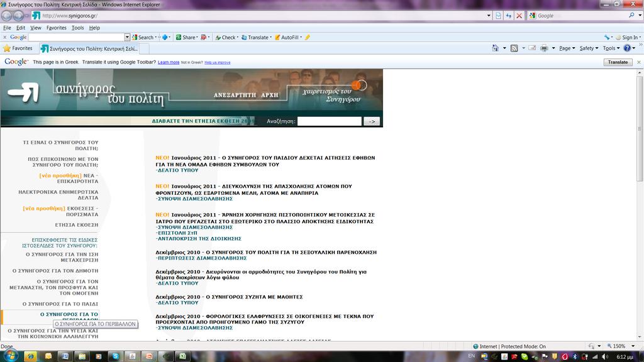Click the Windows Start orb
Viewport: 644px width, 362px height.
[x=10, y=356]
